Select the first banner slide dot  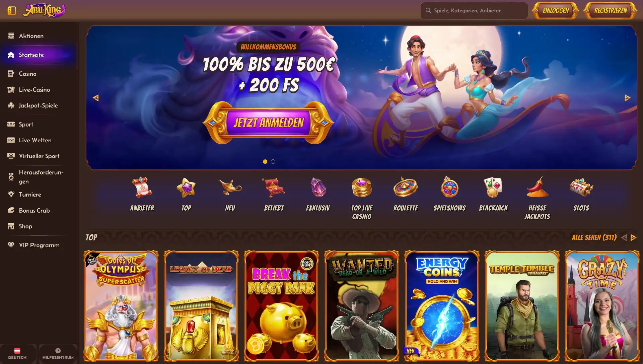[265, 162]
